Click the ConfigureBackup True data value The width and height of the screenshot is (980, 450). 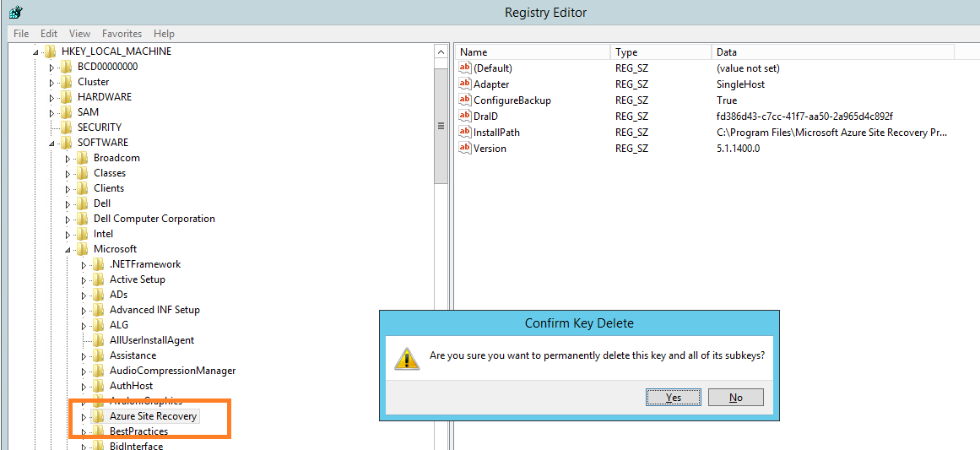pyautogui.click(x=727, y=100)
